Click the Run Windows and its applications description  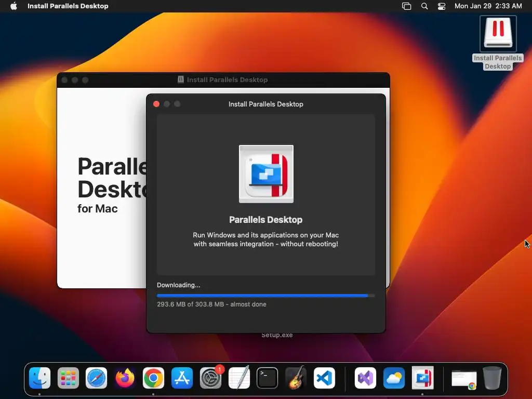265,240
